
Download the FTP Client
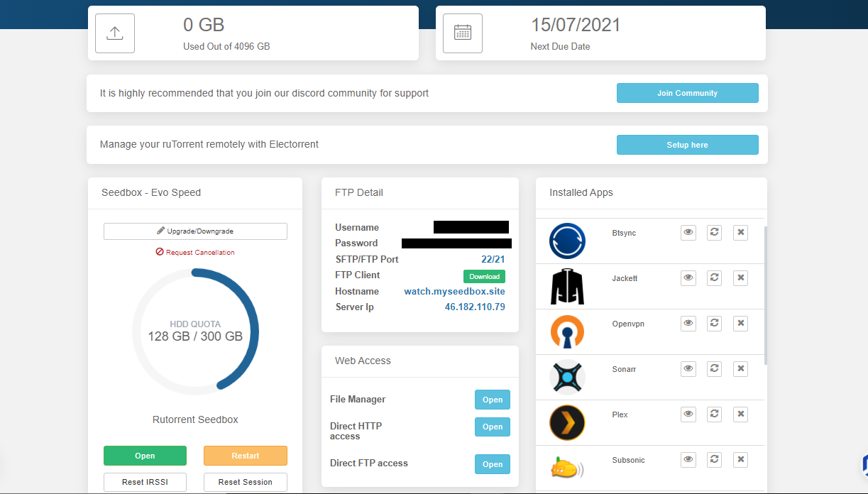484,276
